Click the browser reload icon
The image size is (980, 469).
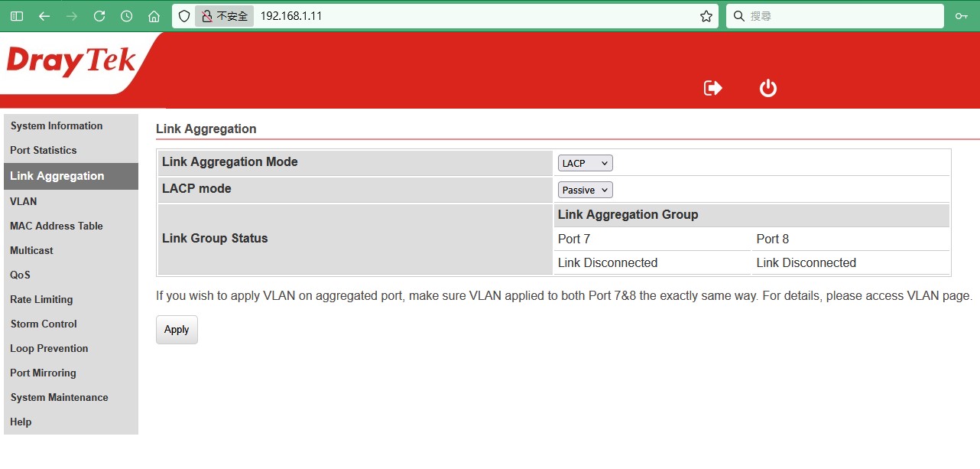tap(99, 16)
